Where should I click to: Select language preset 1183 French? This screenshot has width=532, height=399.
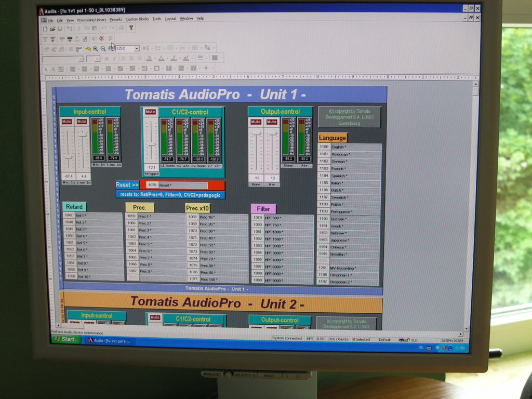point(349,169)
